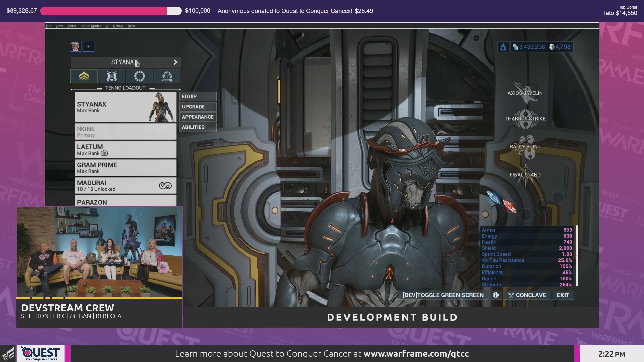The image size is (644, 362).
Task: Select the Sentinel companion tab icon
Action: (x=112, y=76)
